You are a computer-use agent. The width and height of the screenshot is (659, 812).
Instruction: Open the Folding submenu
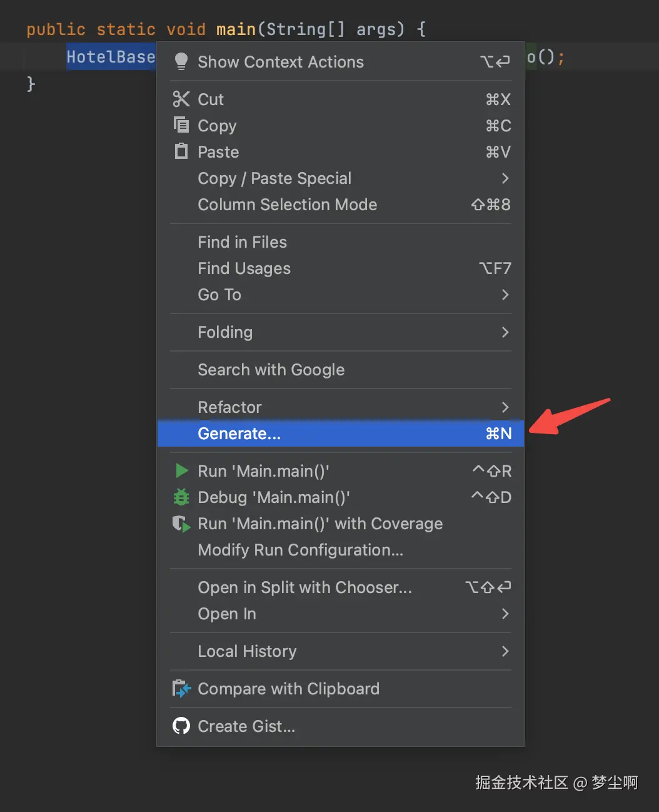tap(225, 332)
